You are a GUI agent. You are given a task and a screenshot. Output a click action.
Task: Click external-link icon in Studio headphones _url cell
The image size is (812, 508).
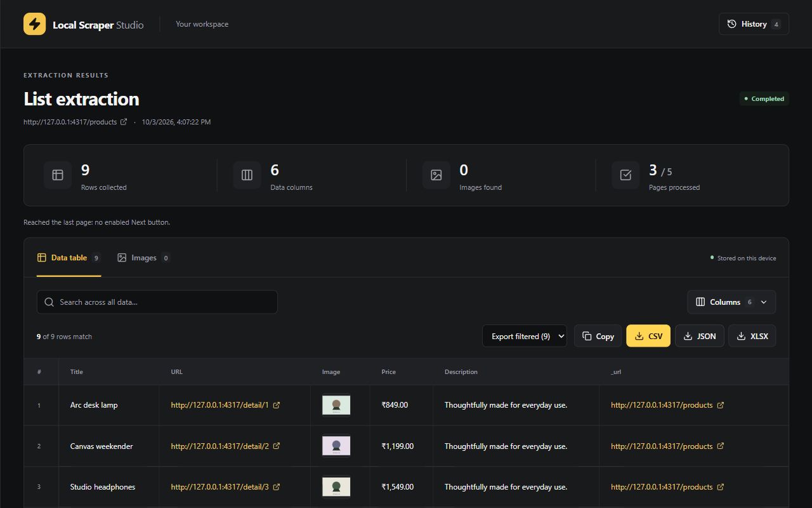click(721, 487)
